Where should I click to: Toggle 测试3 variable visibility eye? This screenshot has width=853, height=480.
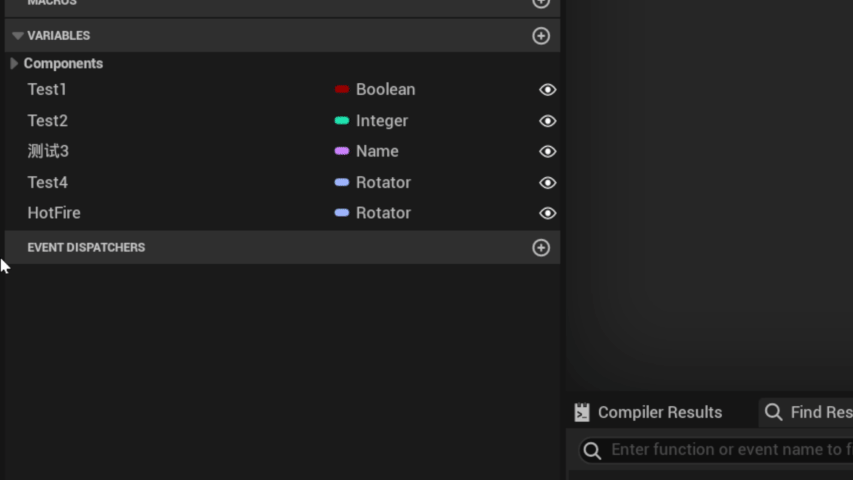547,152
